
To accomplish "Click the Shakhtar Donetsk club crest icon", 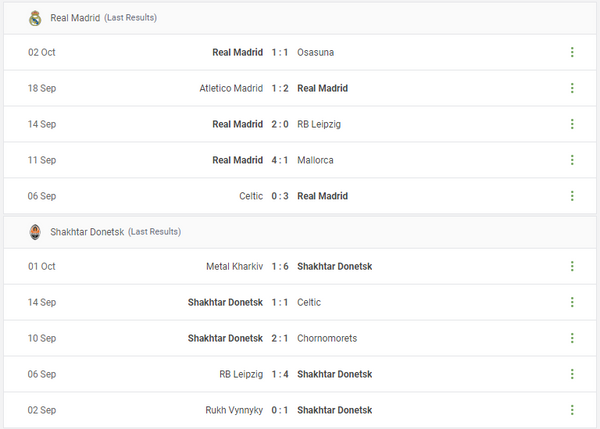I will coord(35,232).
